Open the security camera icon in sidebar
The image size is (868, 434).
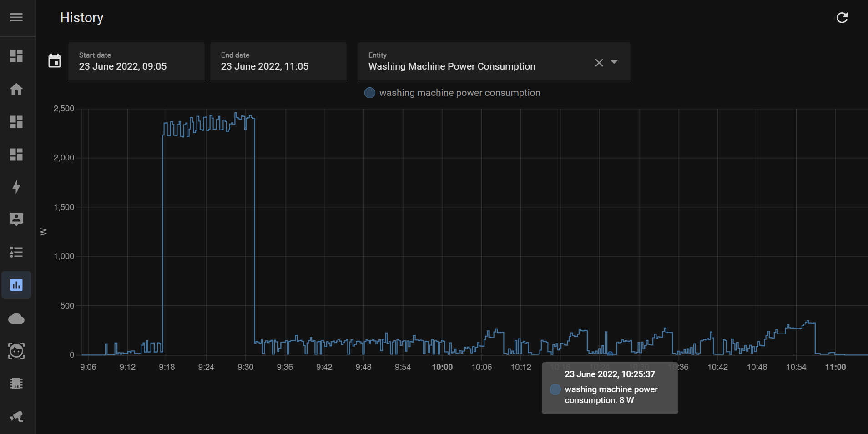16,416
